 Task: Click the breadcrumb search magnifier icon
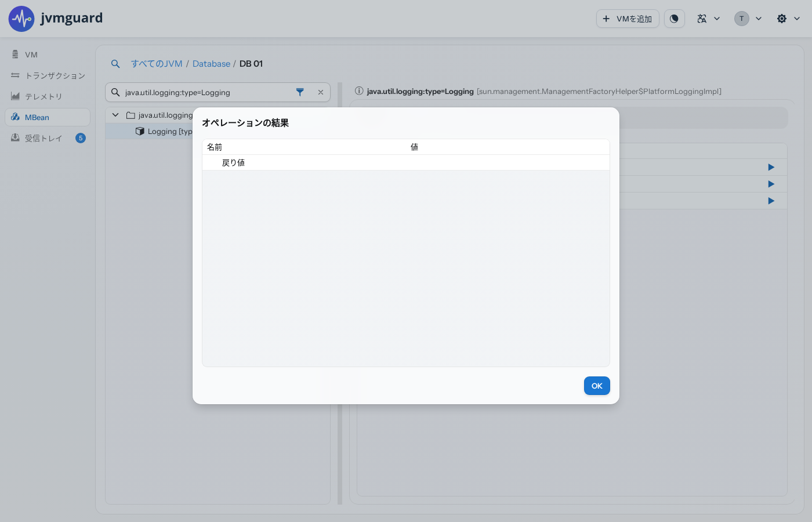[115, 64]
